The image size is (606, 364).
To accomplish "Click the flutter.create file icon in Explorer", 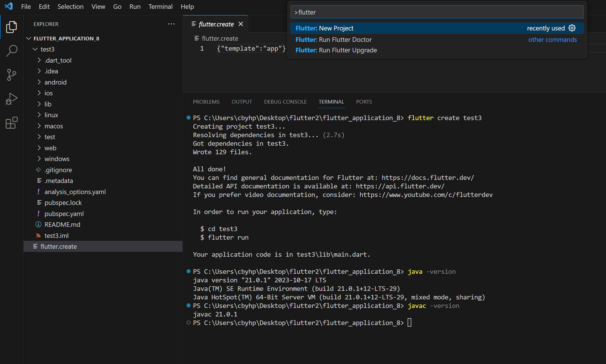I will (35, 246).
